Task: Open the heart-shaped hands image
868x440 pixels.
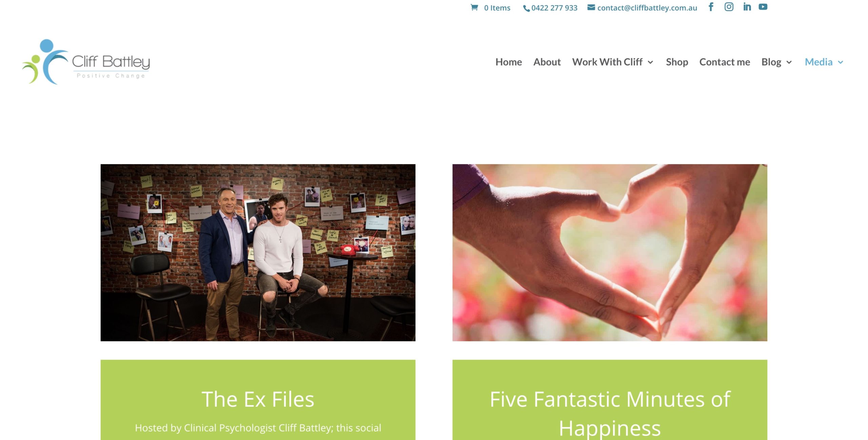Action: [x=610, y=253]
